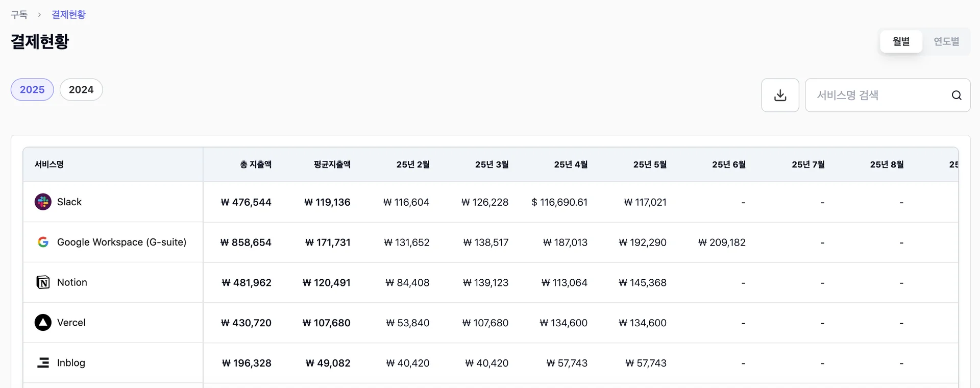Open 결제현황 breadcrumb link

[68, 15]
